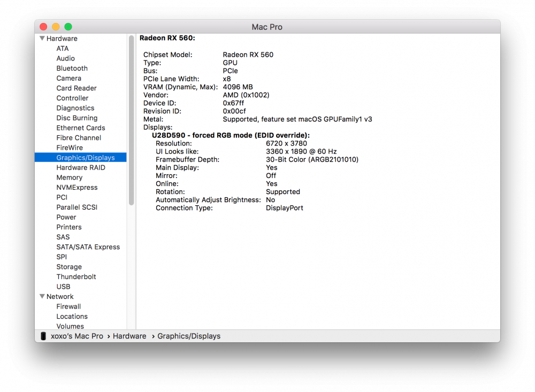Click the Resolution value 6720 x 3780
The image size is (535, 392).
point(286,143)
